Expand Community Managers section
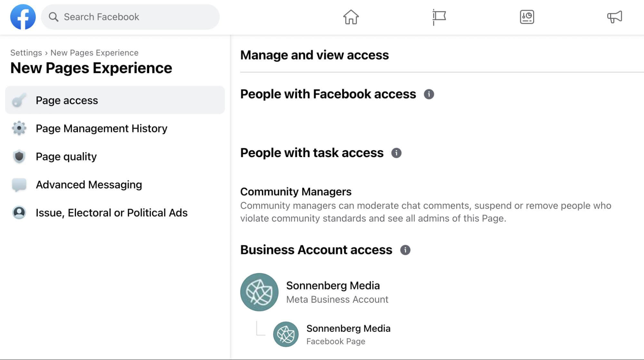This screenshot has height=360, width=644. click(295, 192)
